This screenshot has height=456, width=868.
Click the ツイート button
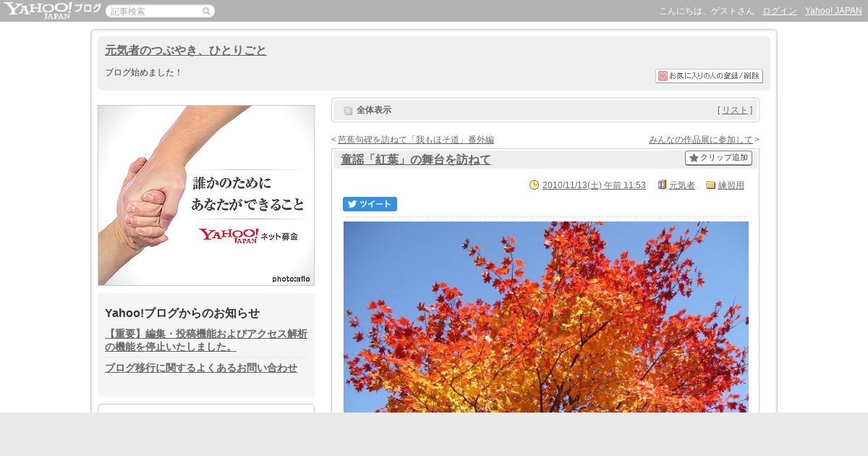370,204
